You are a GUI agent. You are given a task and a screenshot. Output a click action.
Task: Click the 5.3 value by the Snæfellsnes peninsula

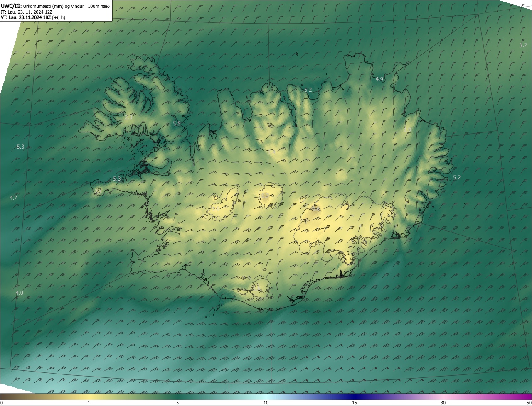117,179
